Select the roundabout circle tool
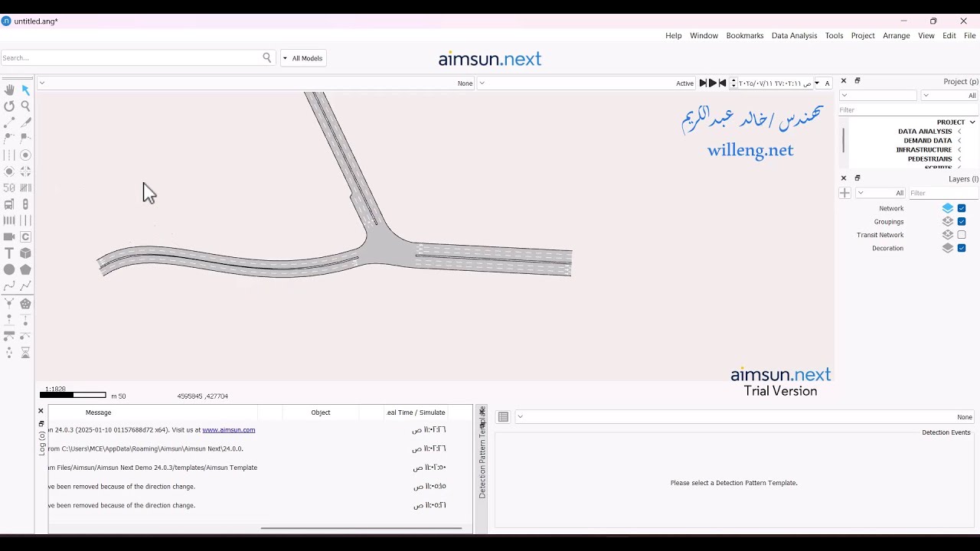Screen dimensions: 980x551 [x=25, y=155]
